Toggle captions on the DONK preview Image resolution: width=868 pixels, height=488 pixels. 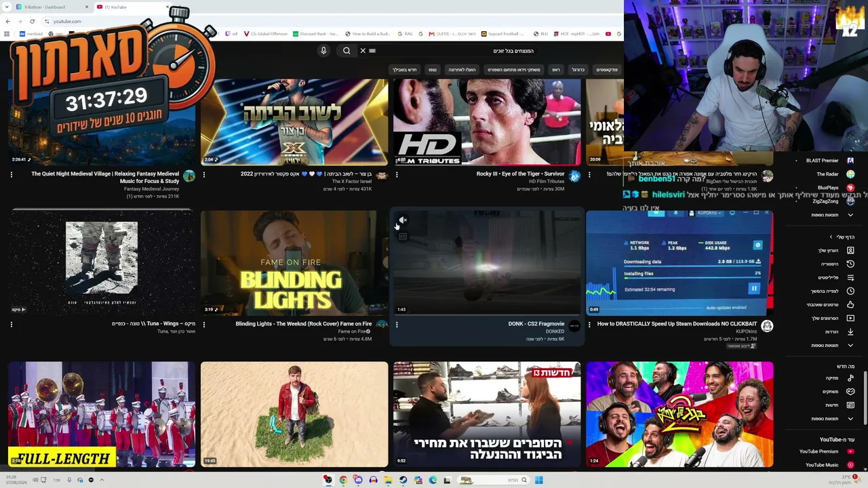click(403, 236)
